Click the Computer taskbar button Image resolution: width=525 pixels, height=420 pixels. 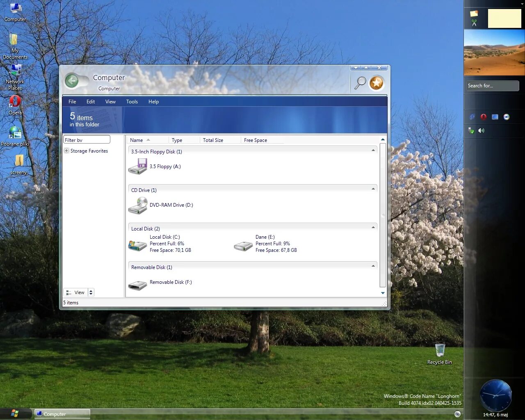(62, 414)
